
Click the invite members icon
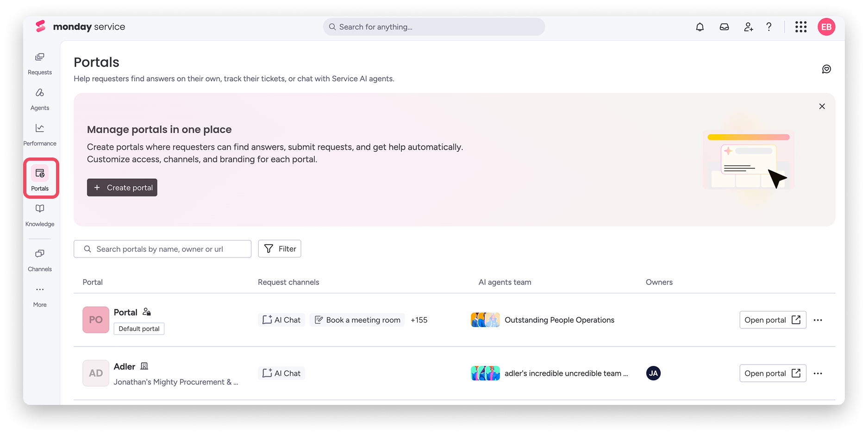[749, 27]
